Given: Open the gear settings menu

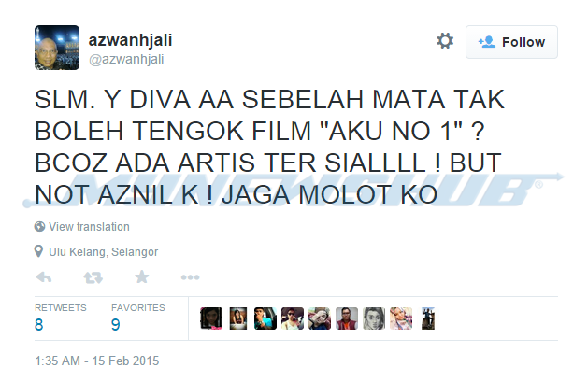Looking at the screenshot, I should [x=445, y=41].
